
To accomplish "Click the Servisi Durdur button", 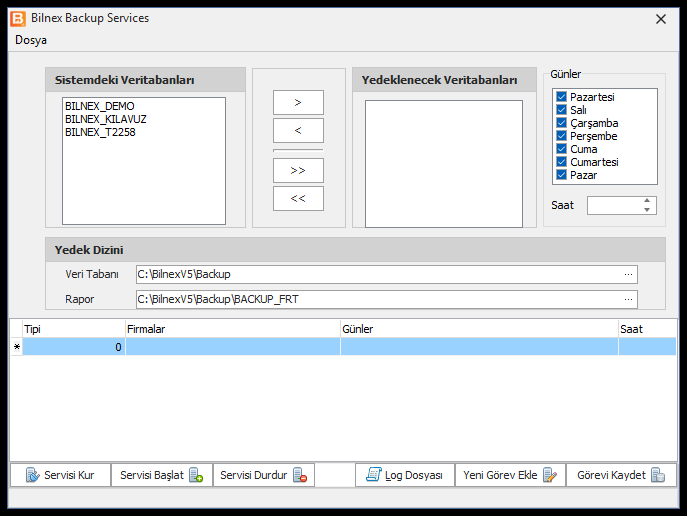I will click(264, 475).
